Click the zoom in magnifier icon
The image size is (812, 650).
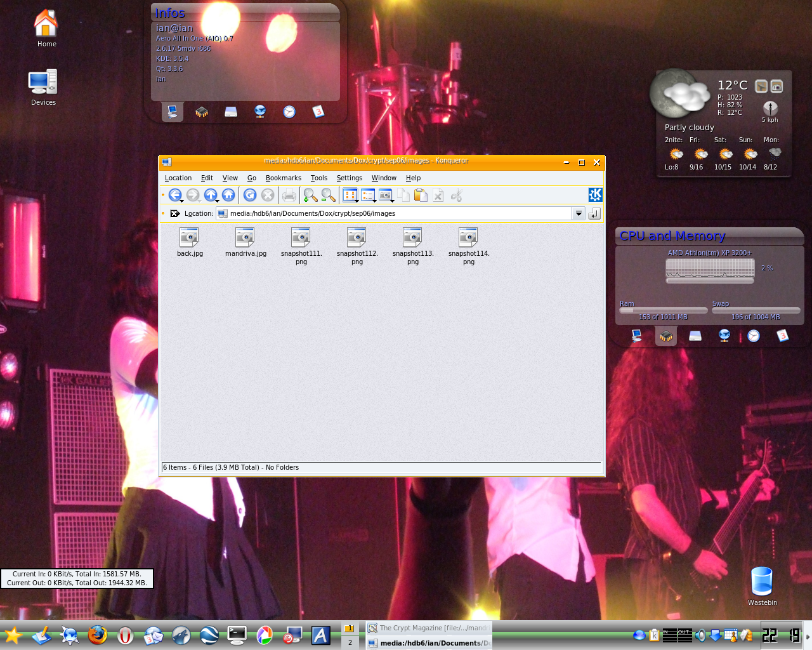point(310,196)
